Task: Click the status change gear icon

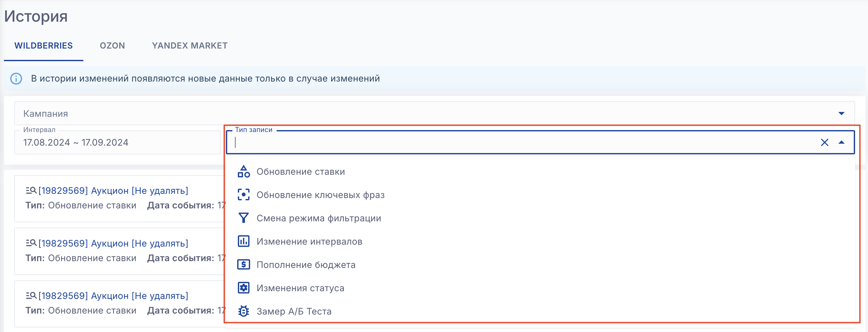Action: [x=243, y=288]
